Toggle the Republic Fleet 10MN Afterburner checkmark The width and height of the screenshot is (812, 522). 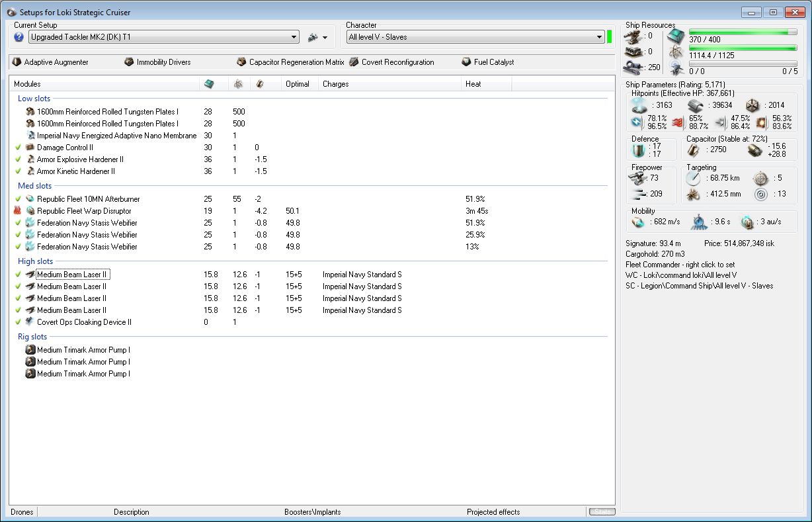(x=18, y=199)
